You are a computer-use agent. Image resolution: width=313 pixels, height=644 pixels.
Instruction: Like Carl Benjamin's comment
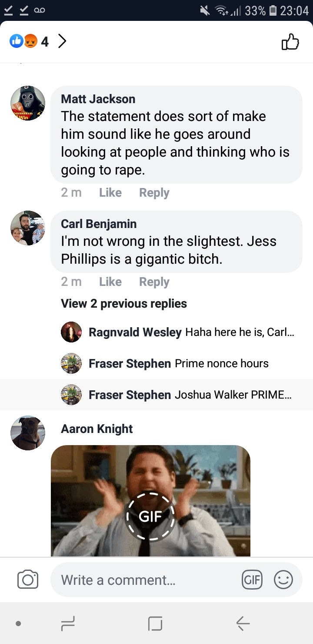pos(110,282)
